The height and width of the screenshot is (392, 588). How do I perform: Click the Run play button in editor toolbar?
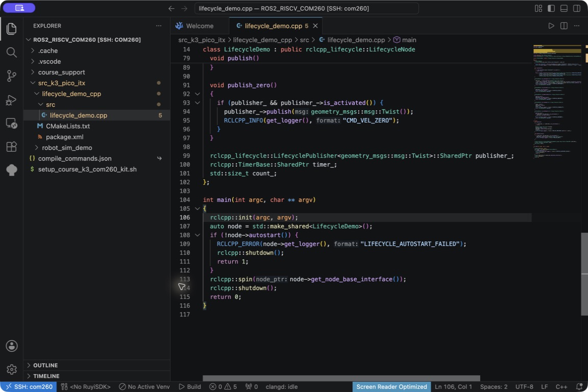[551, 26]
